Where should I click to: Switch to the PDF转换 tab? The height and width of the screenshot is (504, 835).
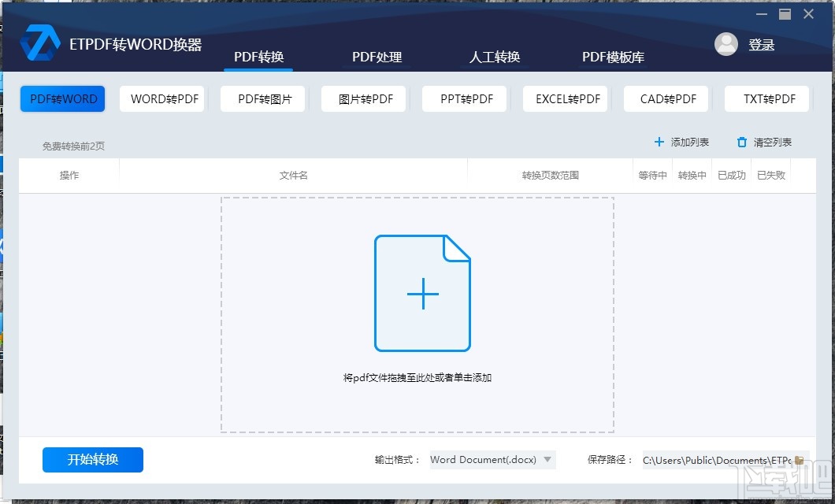259,57
